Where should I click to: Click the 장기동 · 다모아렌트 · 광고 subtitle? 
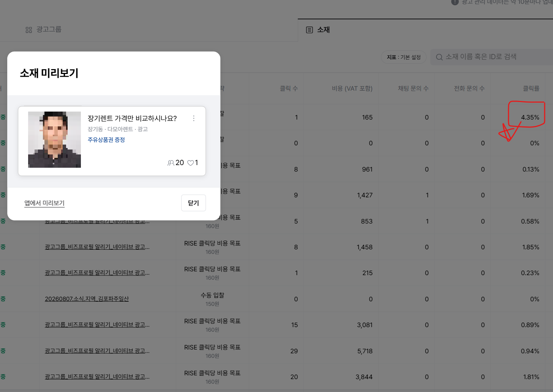coord(118,129)
